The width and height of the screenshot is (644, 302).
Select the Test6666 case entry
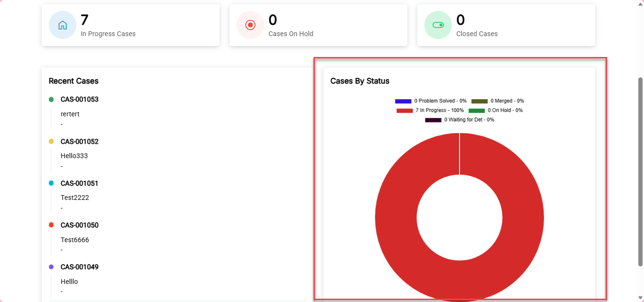pos(74,240)
